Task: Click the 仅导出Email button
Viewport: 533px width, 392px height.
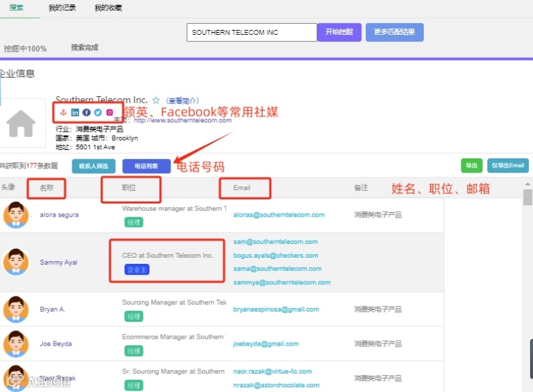Action: point(508,166)
